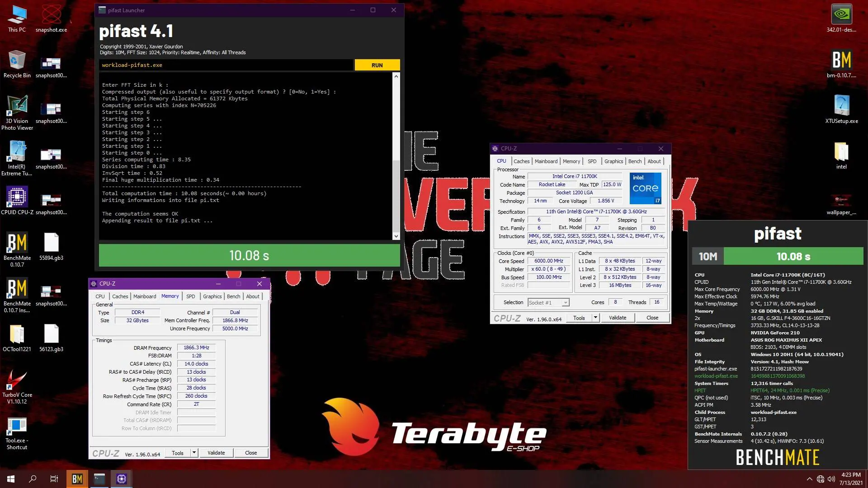Screen dimensions: 868x488
Task: Open This PC desktop icon
Action: [17, 19]
